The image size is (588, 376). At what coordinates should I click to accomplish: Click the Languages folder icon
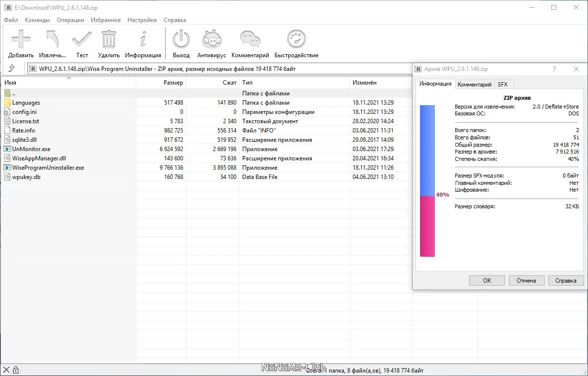pyautogui.click(x=7, y=103)
